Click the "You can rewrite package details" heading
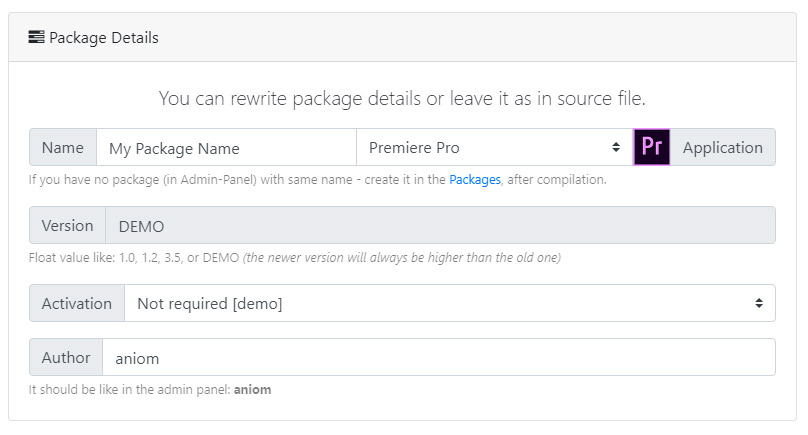The width and height of the screenshot is (808, 435). click(x=402, y=98)
